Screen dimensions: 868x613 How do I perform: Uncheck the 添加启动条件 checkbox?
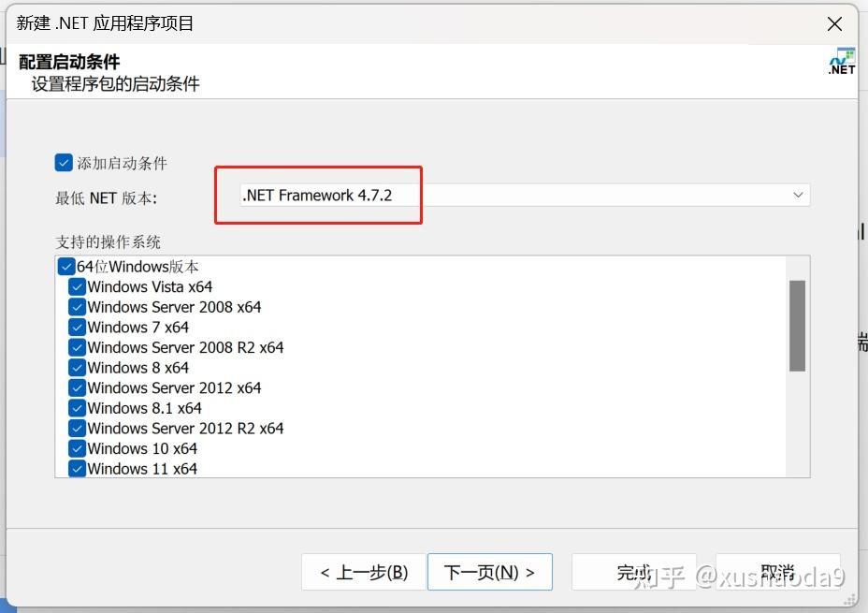click(x=63, y=161)
